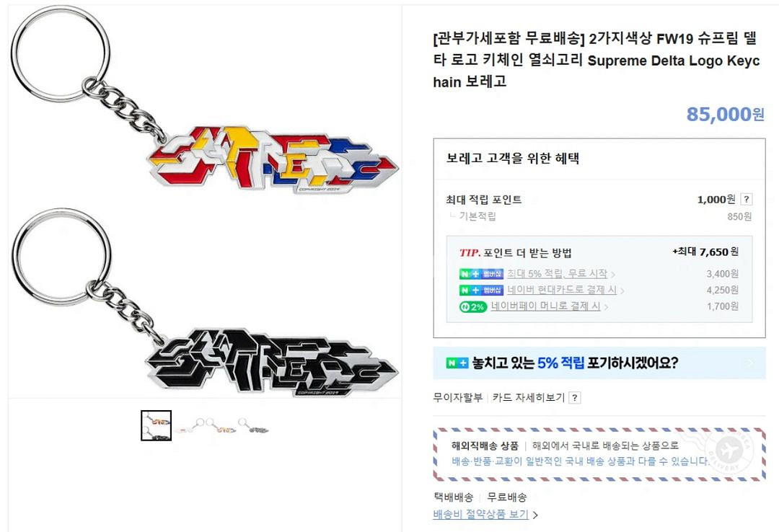The image size is (779, 532).
Task: Select the first highlighted product thumbnail
Action: point(156,425)
